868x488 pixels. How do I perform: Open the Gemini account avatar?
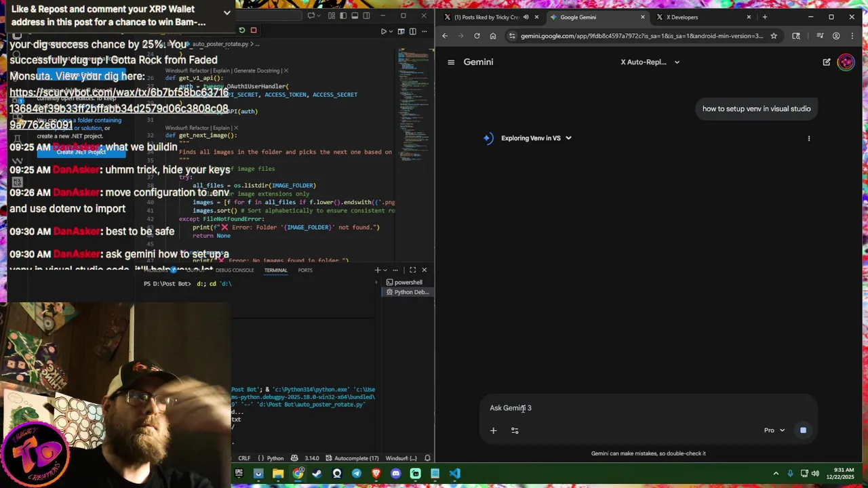point(846,62)
